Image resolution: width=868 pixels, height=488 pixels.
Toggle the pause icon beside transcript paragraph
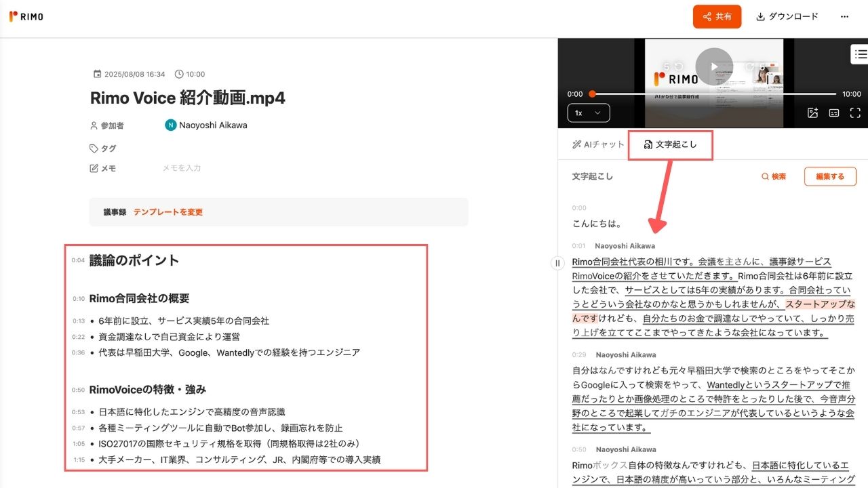[557, 263]
